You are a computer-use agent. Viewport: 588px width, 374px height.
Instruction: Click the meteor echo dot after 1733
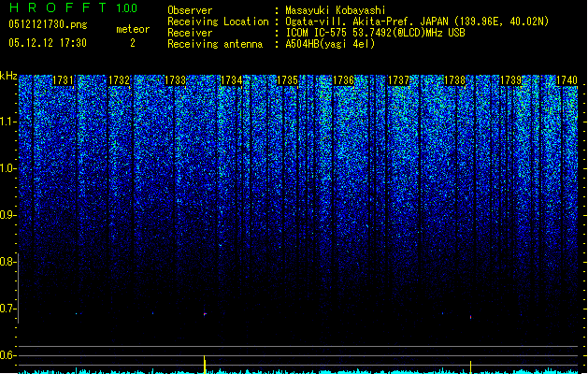pyautogui.click(x=205, y=314)
